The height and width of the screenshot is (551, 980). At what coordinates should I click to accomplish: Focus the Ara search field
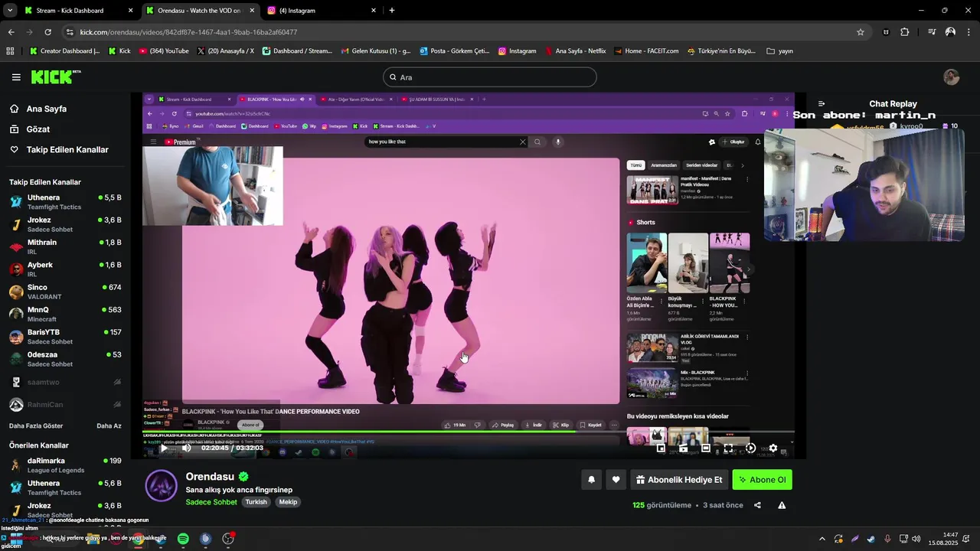coord(490,77)
